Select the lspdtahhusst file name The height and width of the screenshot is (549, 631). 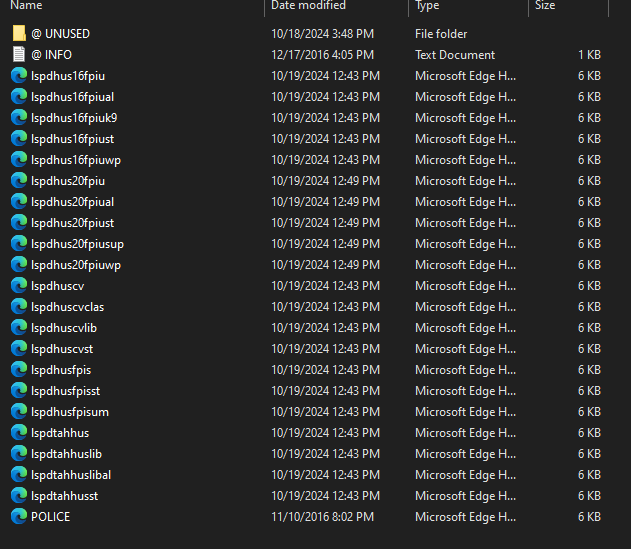point(65,496)
